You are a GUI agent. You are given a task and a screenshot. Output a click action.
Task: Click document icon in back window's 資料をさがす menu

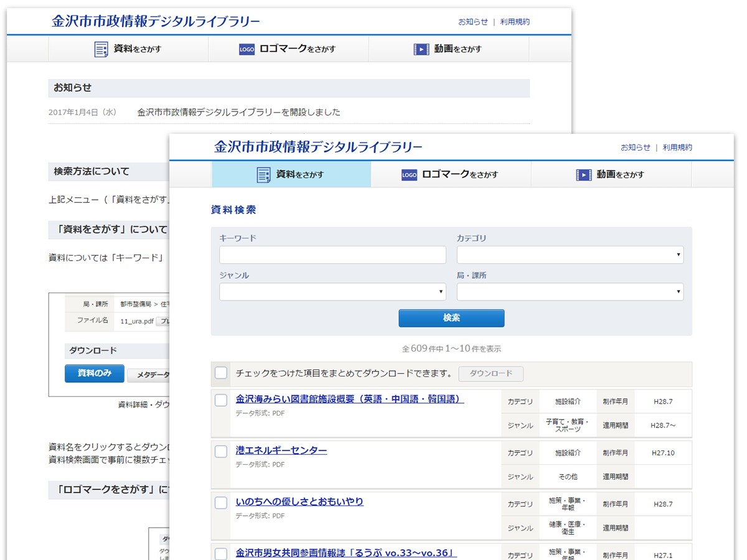pyautogui.click(x=101, y=49)
